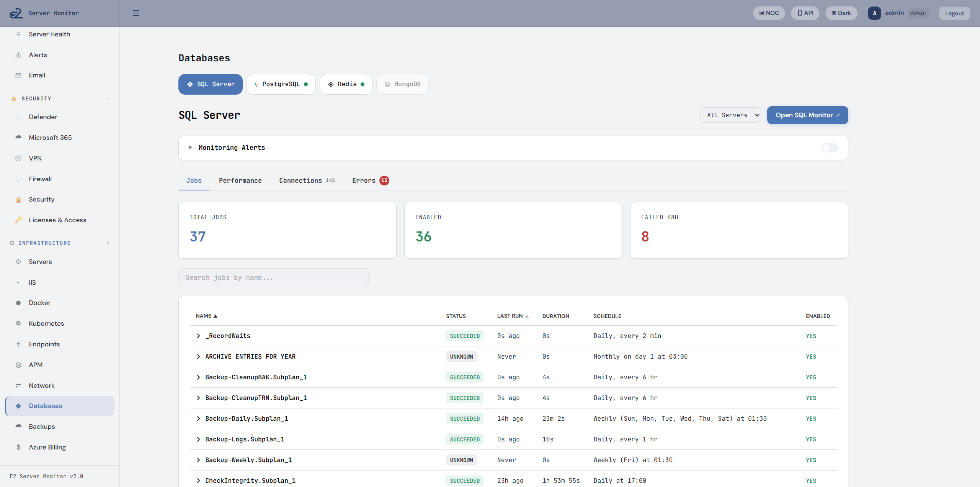Open the hamburger menu to collapse sidebar
This screenshot has height=487, width=980.
pos(136,13)
